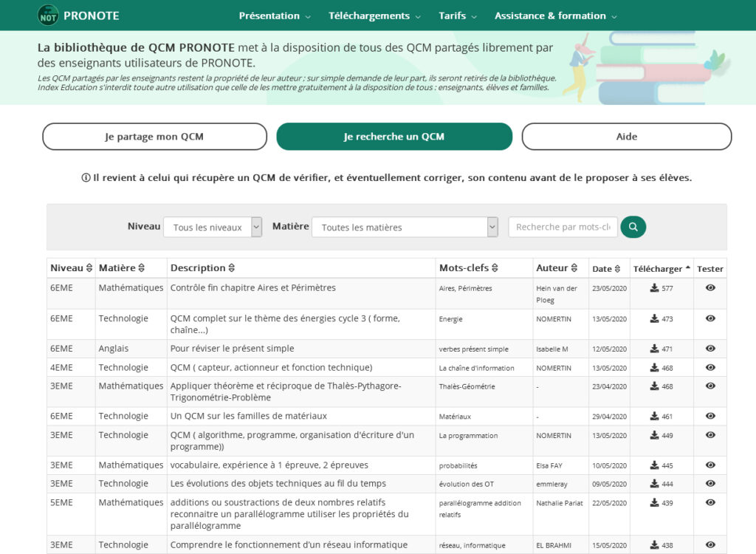Viewport: 756px width, 554px height.
Task: Sort table by Niveau column arrows
Action: pyautogui.click(x=89, y=268)
